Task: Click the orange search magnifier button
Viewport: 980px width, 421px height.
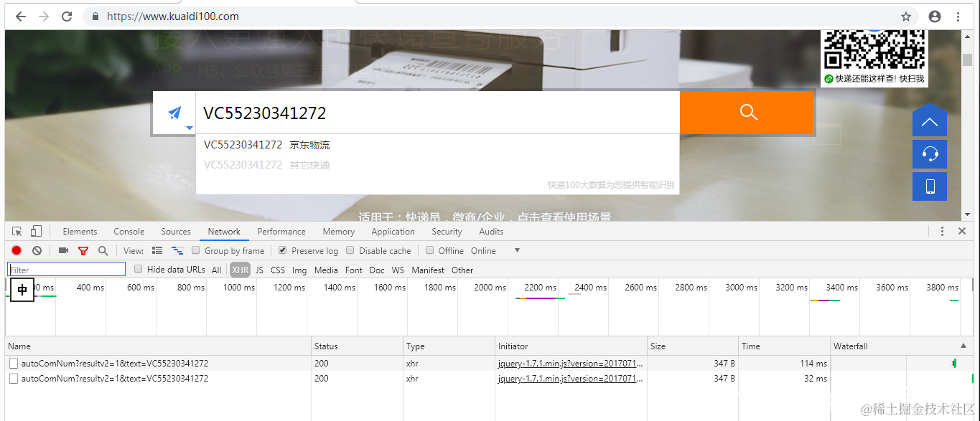Action: point(747,113)
